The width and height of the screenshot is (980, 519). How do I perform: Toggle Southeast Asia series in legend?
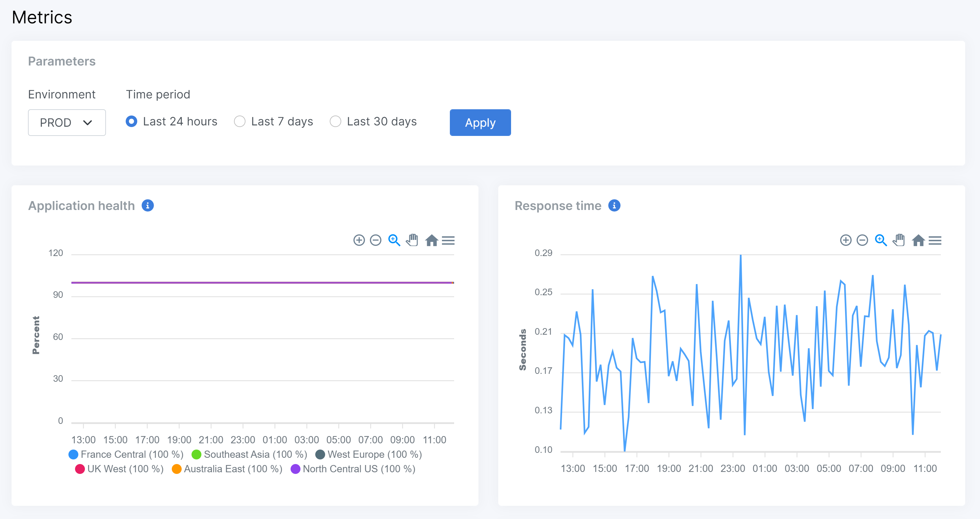pyautogui.click(x=255, y=454)
